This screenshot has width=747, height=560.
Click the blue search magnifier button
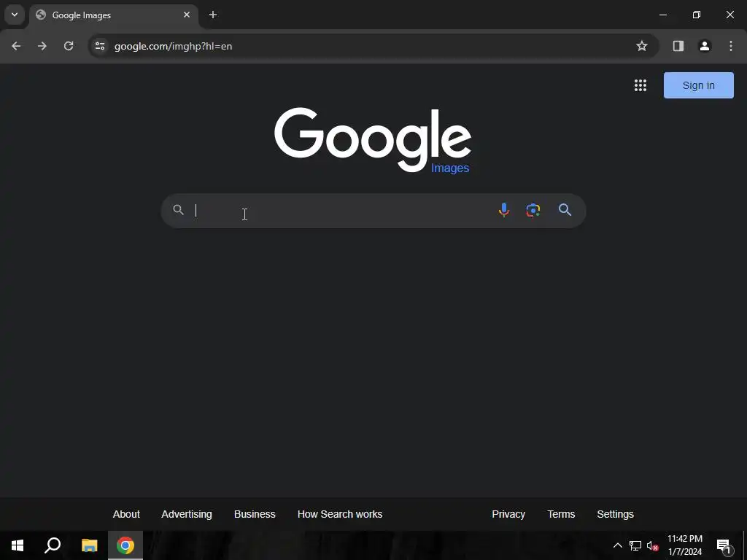[x=565, y=210]
